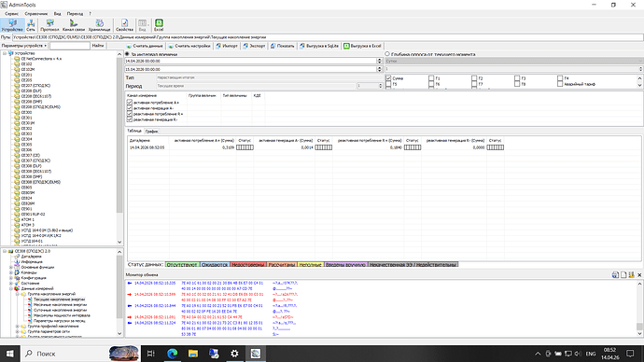This screenshot has height=362, width=644.
Task: Click the Выгрузка в SqLite icon button
Action: click(x=318, y=46)
